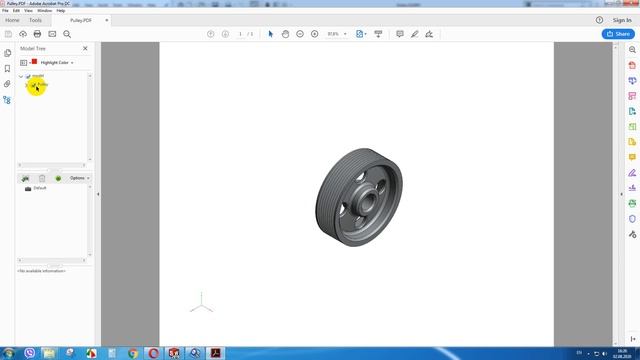Click the red Highlight Color swatch
This screenshot has width=640, height=360.
[34, 62]
